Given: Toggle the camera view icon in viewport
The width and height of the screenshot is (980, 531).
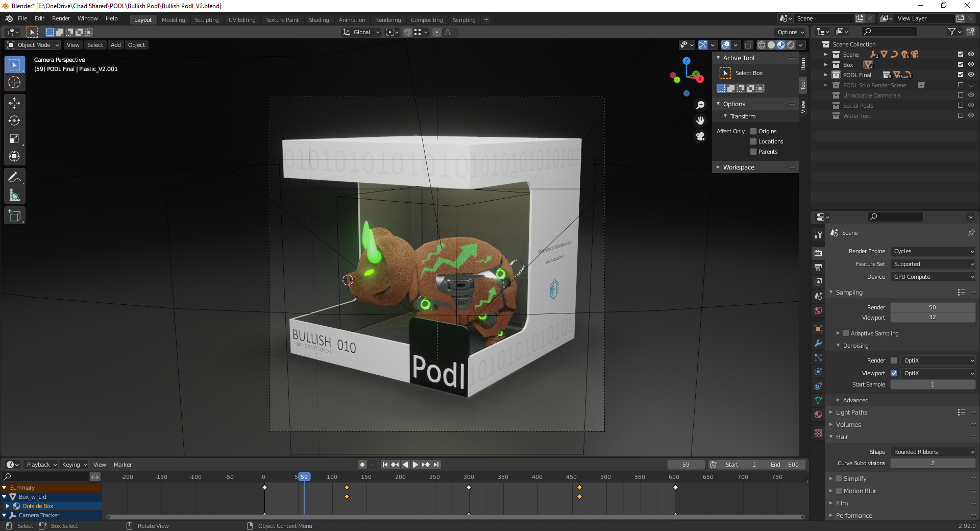Looking at the screenshot, I should (700, 136).
